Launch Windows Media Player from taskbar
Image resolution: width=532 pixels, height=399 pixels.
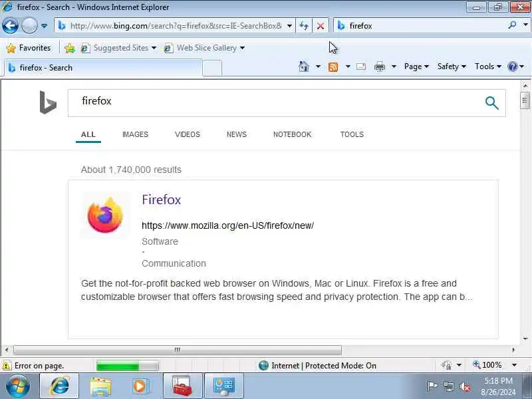coord(140,387)
